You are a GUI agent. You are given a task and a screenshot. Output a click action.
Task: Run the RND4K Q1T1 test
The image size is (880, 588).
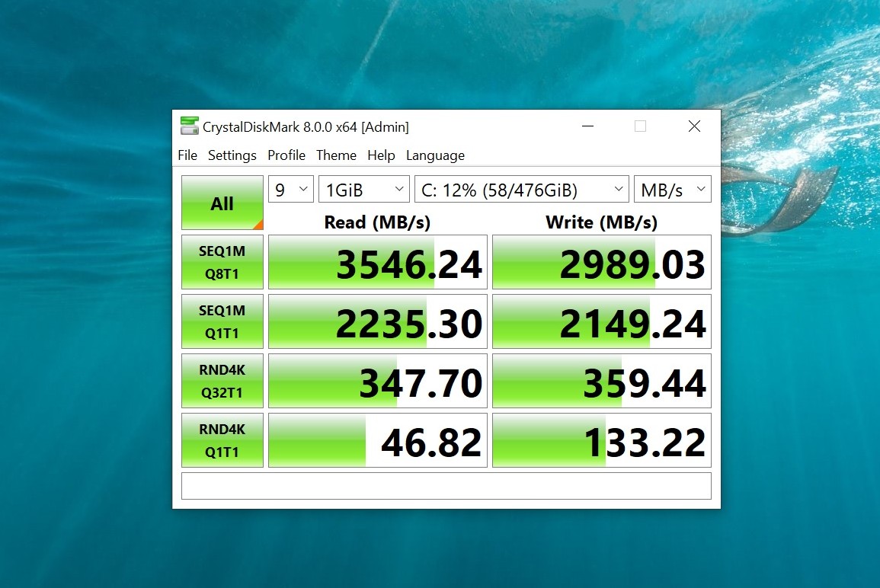(222, 440)
